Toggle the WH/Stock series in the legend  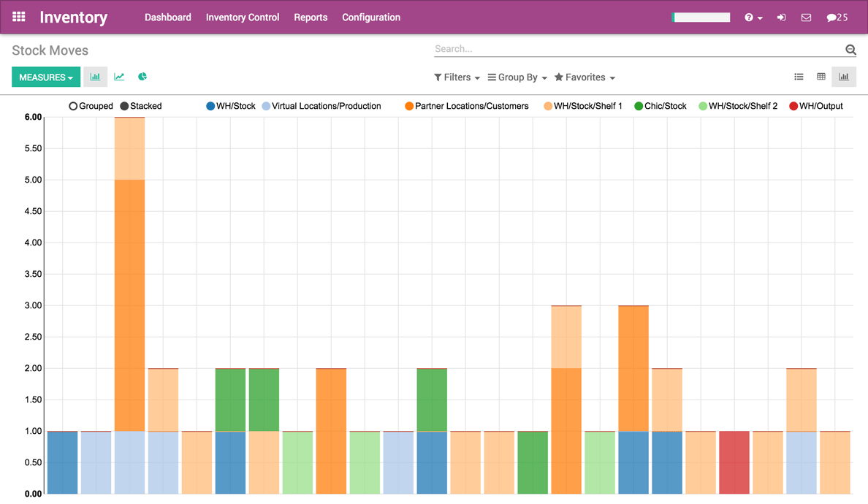[230, 106]
